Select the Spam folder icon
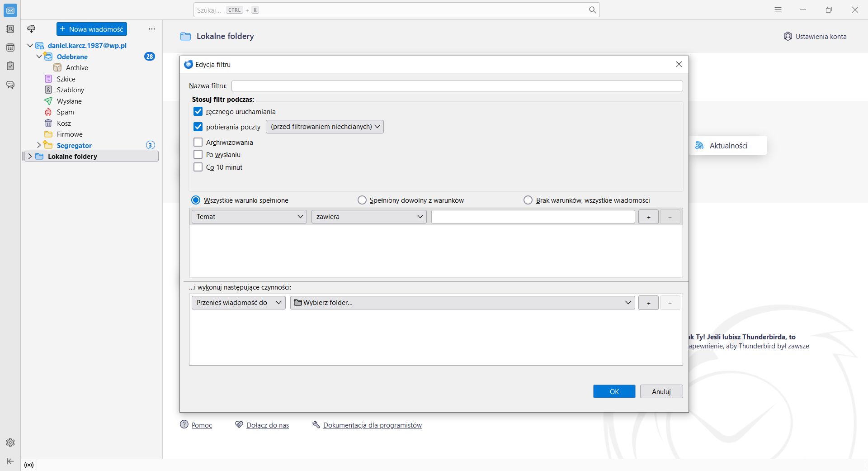The image size is (868, 471). [x=48, y=112]
